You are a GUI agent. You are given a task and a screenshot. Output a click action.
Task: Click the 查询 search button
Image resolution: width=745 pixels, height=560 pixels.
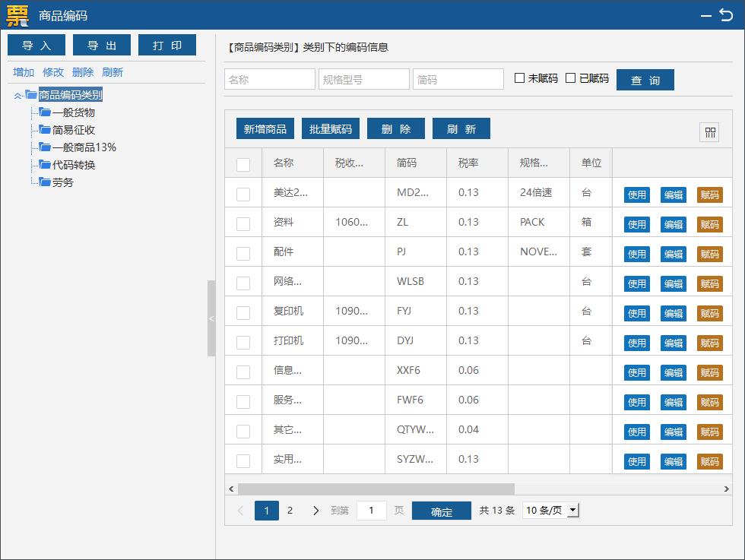(645, 79)
